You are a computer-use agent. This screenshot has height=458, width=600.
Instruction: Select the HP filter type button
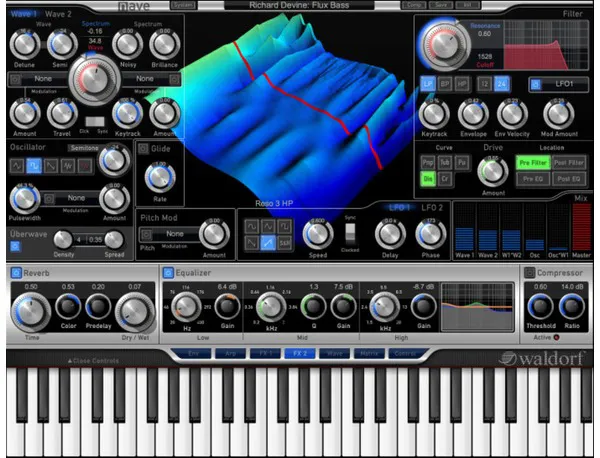(x=462, y=84)
